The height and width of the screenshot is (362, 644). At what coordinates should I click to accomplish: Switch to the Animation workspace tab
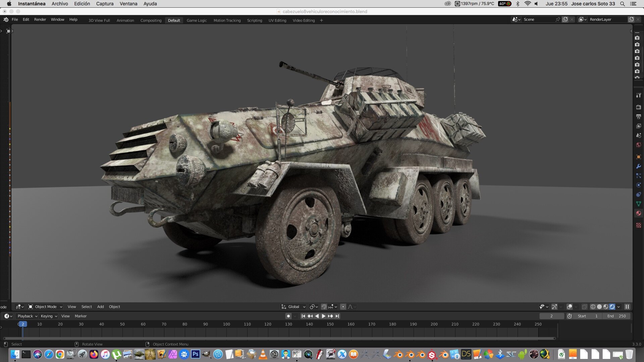(x=125, y=20)
